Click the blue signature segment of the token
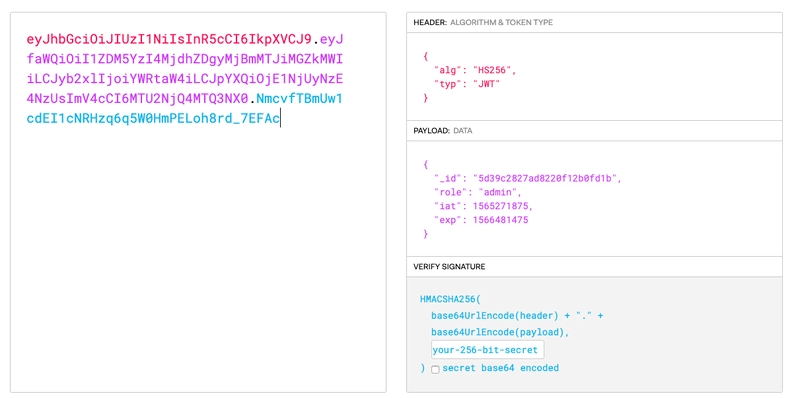 tap(185, 108)
